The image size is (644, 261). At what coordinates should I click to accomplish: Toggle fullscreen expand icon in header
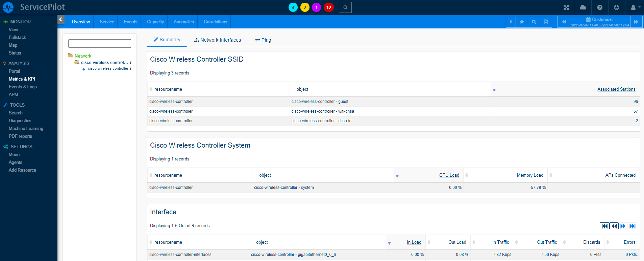(566, 7)
